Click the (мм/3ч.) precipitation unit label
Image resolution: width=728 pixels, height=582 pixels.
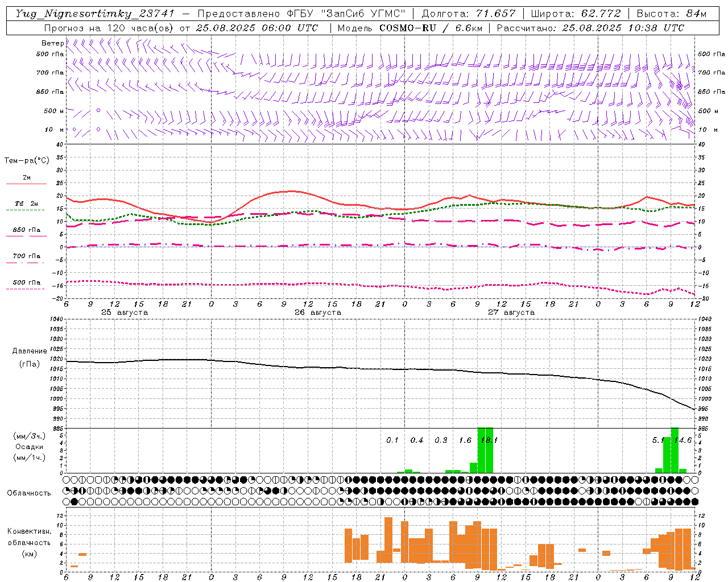click(x=28, y=436)
